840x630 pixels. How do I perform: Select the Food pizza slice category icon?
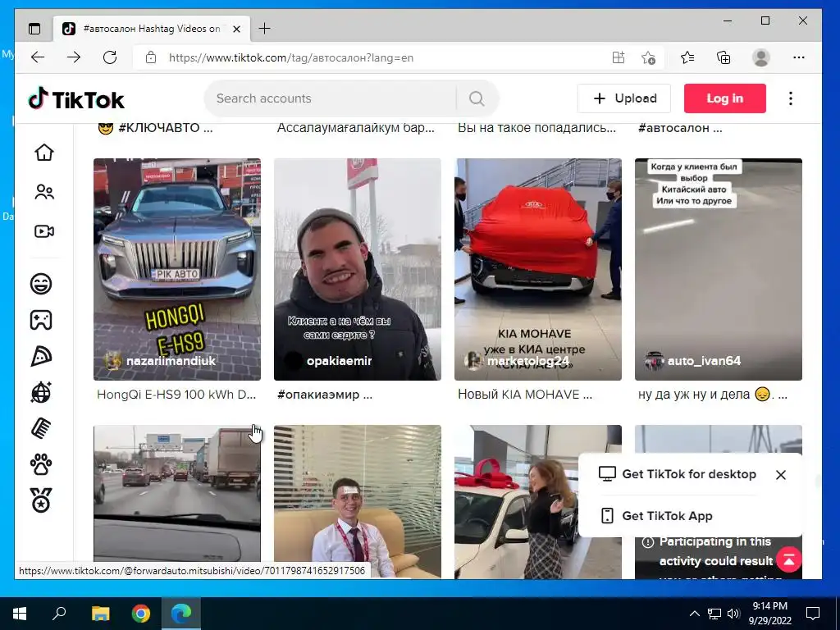41,356
